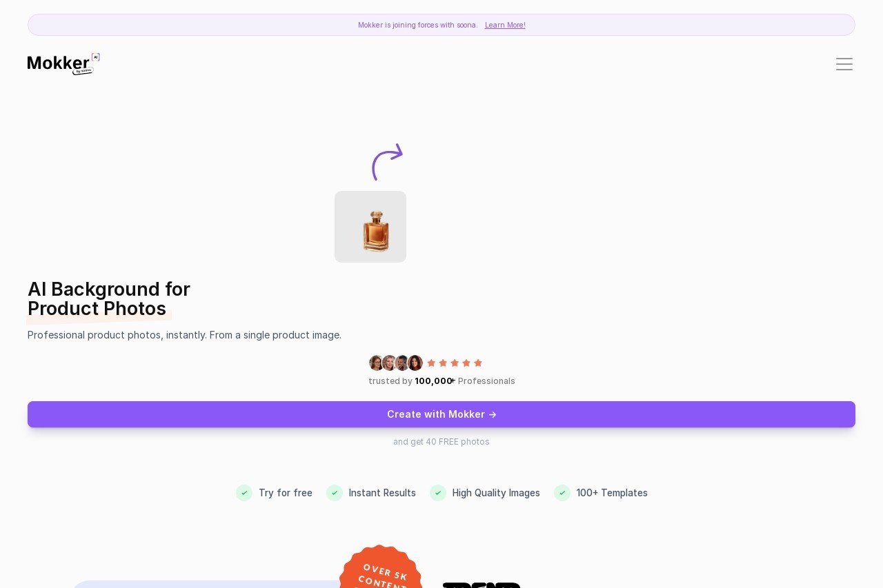Click the black brand logo near the badge
Viewport: 883px width, 588px height.
pos(482,585)
